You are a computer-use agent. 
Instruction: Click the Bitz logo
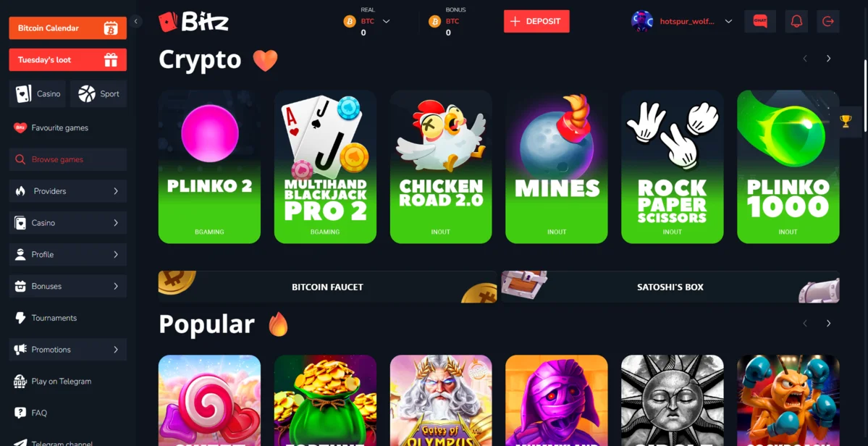(194, 22)
